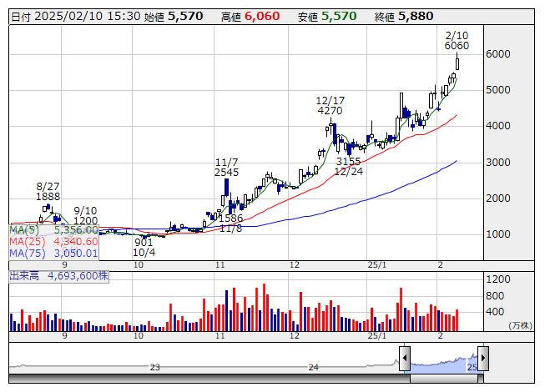Click the 1200 volume axis label
The height and width of the screenshot is (392, 545).
(x=497, y=279)
